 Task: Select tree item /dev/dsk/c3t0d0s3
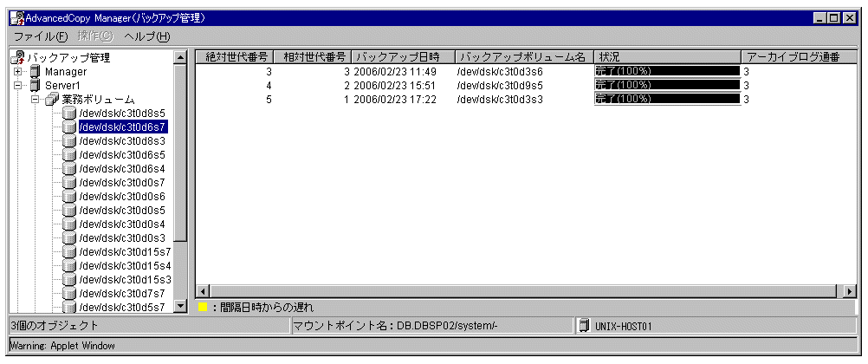tap(122, 238)
